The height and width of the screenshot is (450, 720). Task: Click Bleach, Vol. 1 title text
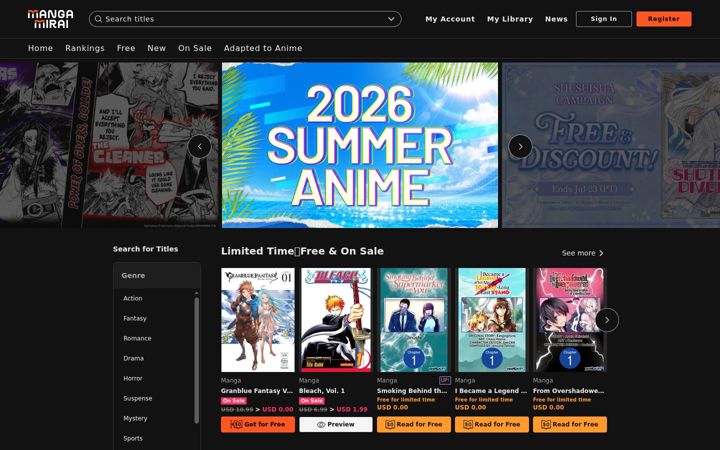322,391
